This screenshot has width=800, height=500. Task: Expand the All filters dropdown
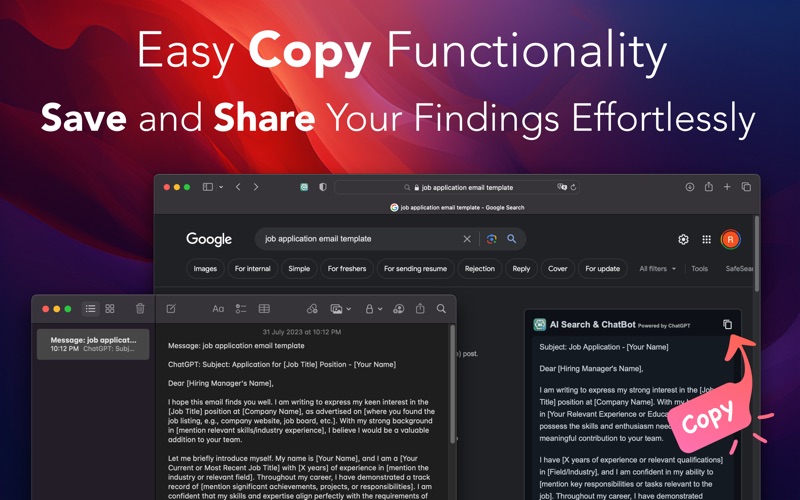pos(658,269)
